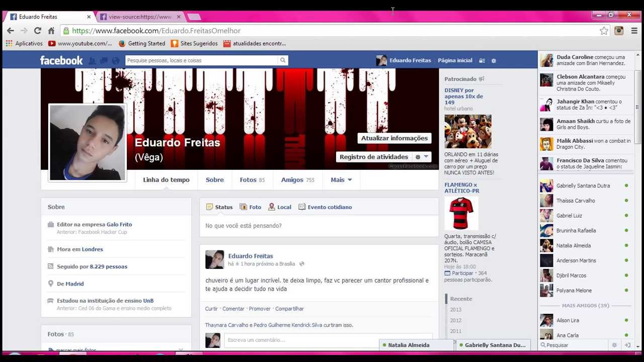Click in the Facebook search field
This screenshot has height=362, width=644.
201,60
